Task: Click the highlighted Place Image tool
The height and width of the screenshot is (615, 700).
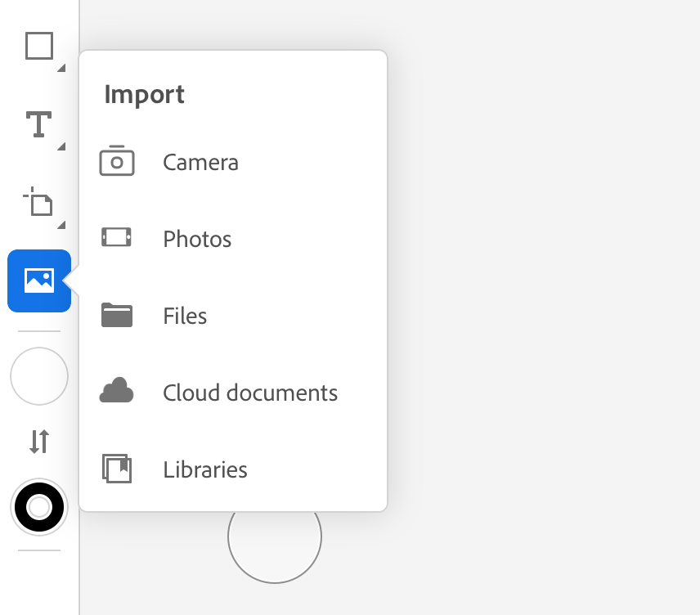Action: (38, 281)
